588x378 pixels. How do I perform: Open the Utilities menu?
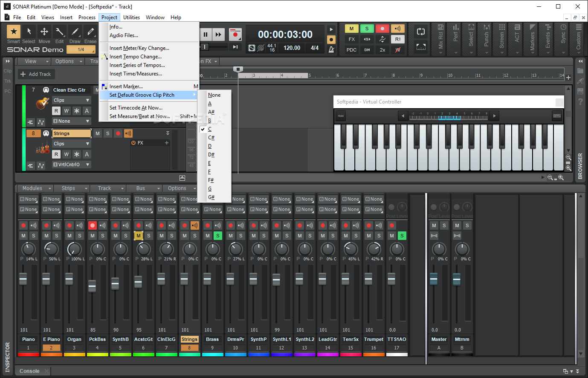click(131, 17)
